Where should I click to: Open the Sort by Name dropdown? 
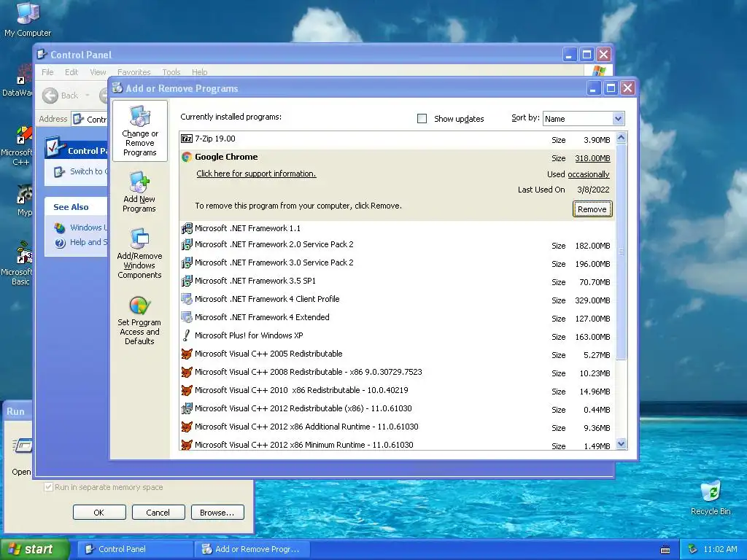tap(618, 119)
